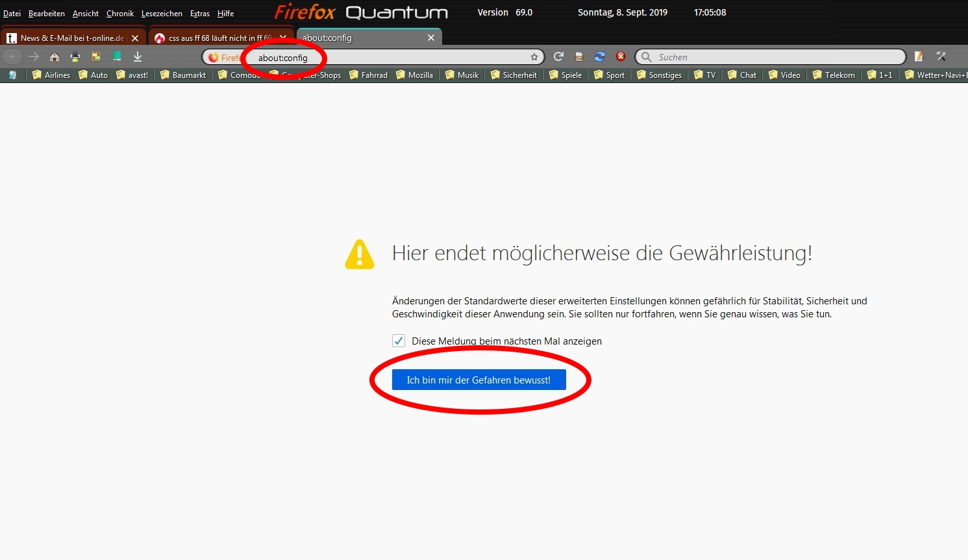Open the hammer and wrench tools icon
Image resolution: width=968 pixels, height=560 pixels.
[x=941, y=57]
